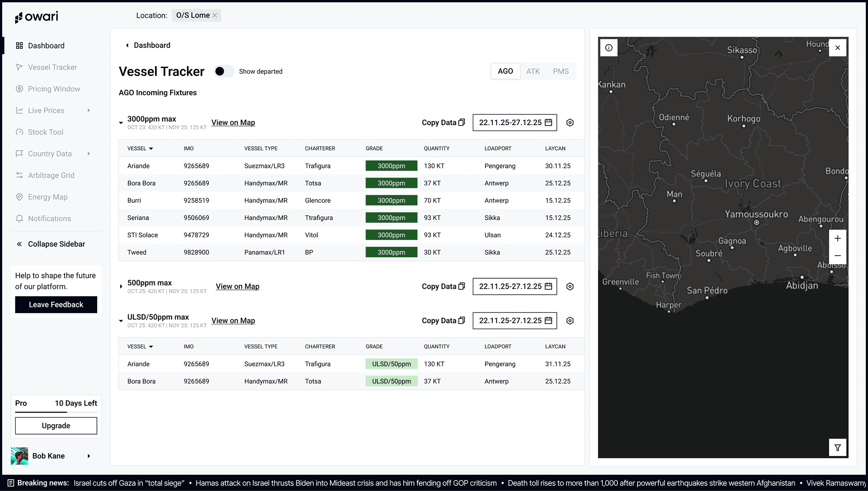
Task: Open calendar for ULSD/50ppm date range
Action: [549, 321]
